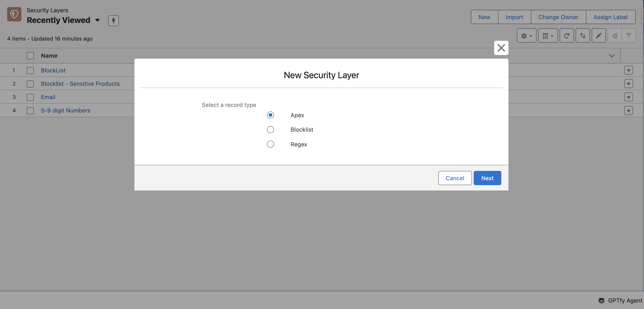Image resolution: width=644 pixels, height=309 pixels.
Task: Close the New Security Layer dialog
Action: [x=501, y=48]
